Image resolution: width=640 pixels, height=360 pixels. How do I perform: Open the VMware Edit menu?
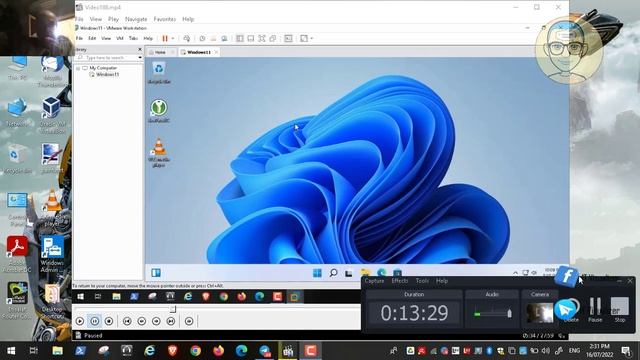[x=92, y=38]
